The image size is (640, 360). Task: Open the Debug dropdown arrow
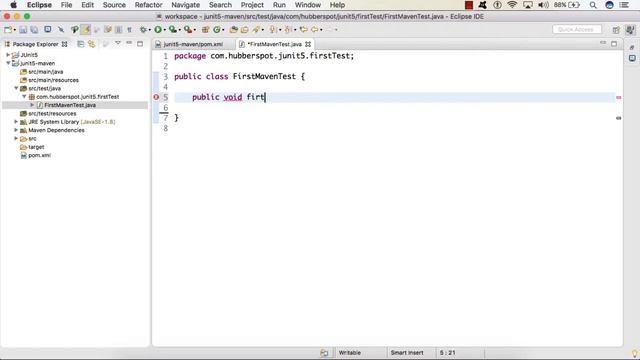click(x=149, y=30)
